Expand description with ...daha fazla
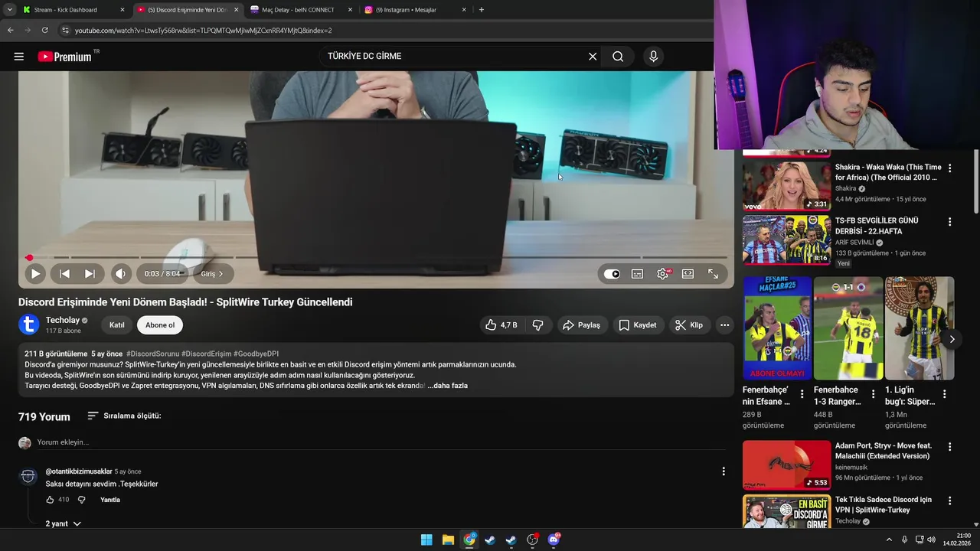Image resolution: width=980 pixels, height=551 pixels. pos(448,386)
